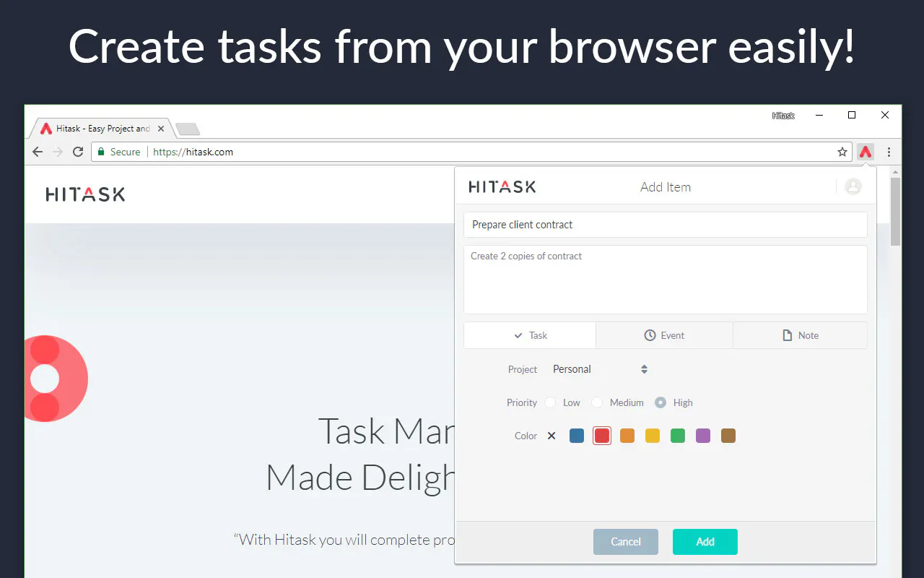Pick the yellow color swatch
924x578 pixels.
(653, 436)
